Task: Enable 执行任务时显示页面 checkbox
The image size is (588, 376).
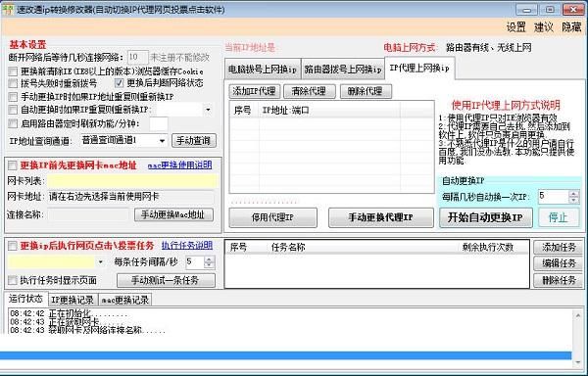Action: coord(13,280)
